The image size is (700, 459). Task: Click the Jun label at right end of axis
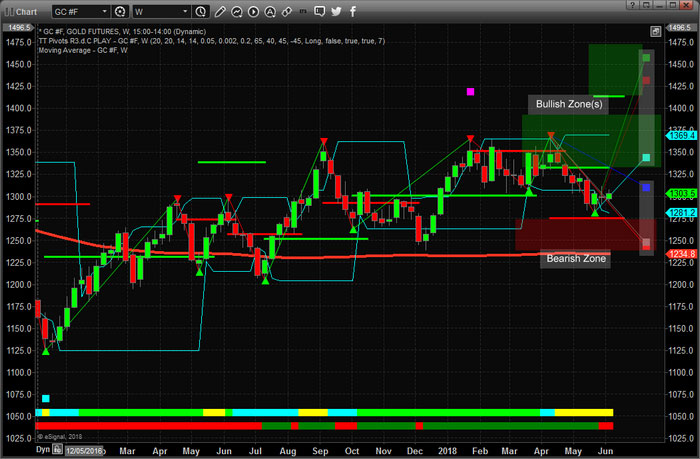coord(605,451)
